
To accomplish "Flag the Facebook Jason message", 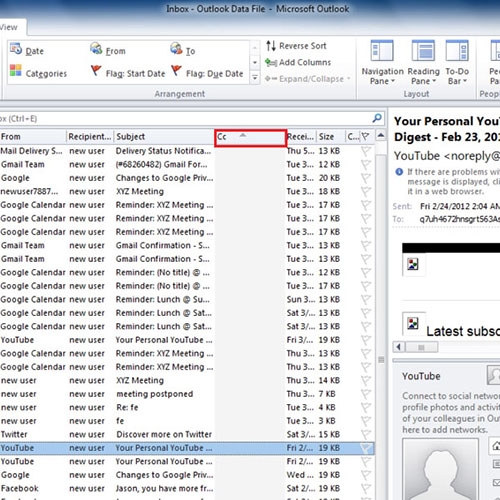I will coord(366,488).
